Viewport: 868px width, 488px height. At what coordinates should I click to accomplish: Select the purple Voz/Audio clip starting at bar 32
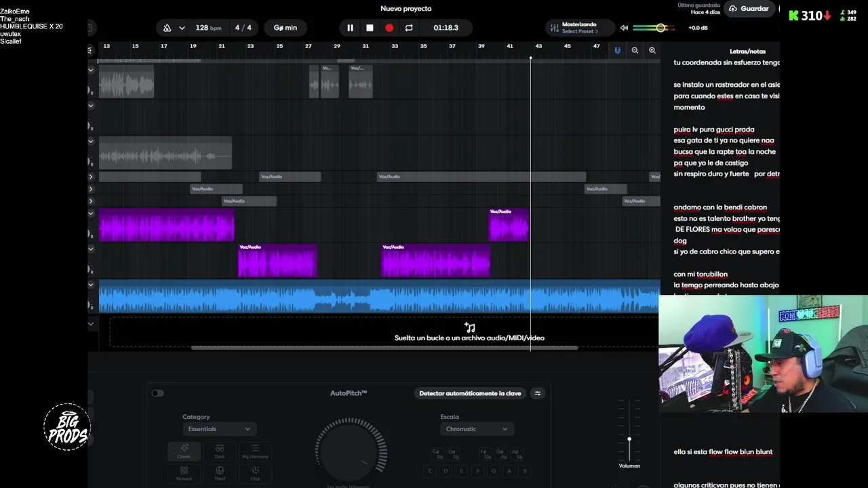pos(435,260)
